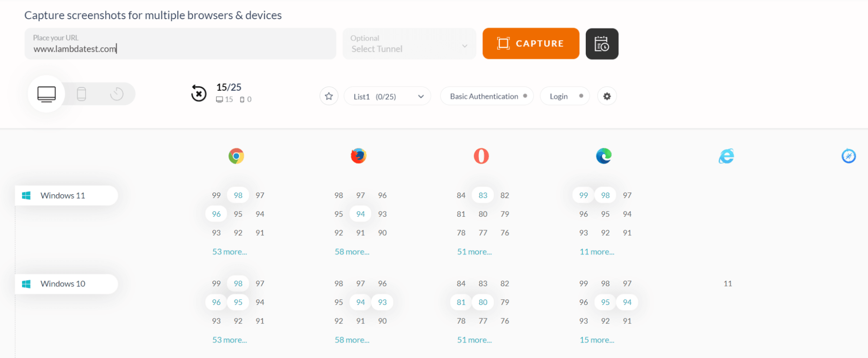This screenshot has width=868, height=358.
Task: Click the Edge browser icon
Action: pos(604,156)
